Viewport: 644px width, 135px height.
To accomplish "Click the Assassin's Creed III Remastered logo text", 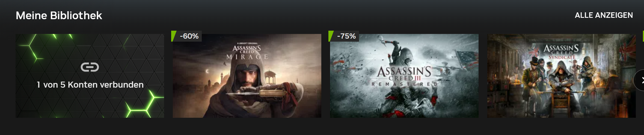I will (404, 76).
